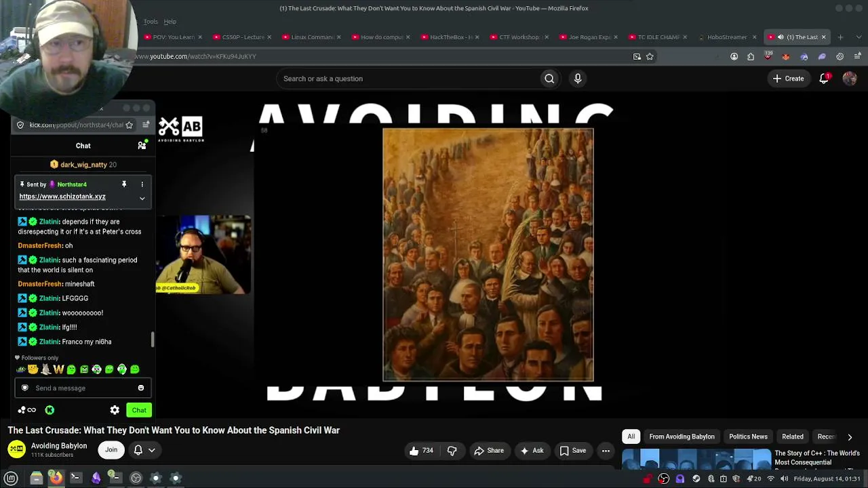Expand the pinned message chevron
This screenshot has width=868, height=488.
[x=142, y=198]
